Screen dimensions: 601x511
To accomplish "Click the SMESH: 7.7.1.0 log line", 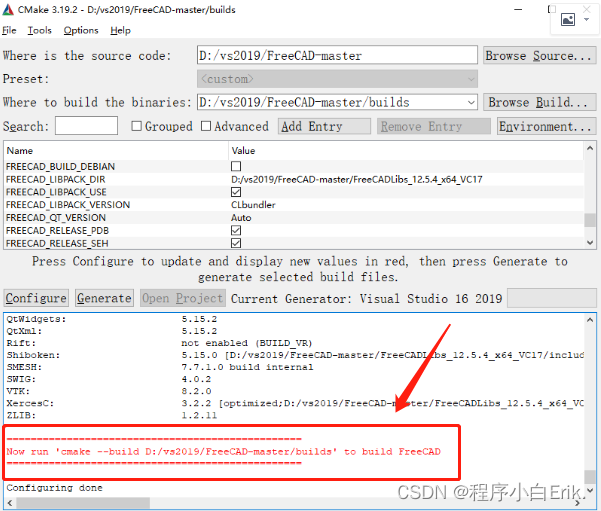I will (x=160, y=367).
